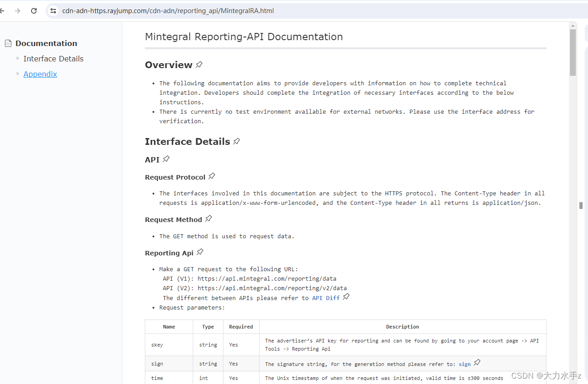The width and height of the screenshot is (588, 384).
Task: Click the Documentation page icon in sidebar
Action: [8, 43]
